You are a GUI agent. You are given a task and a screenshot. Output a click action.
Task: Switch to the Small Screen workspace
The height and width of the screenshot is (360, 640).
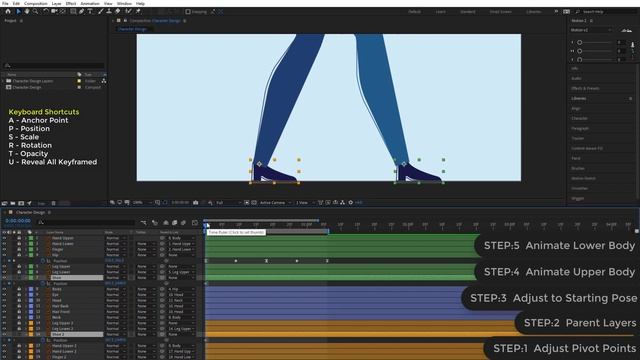[x=501, y=12]
